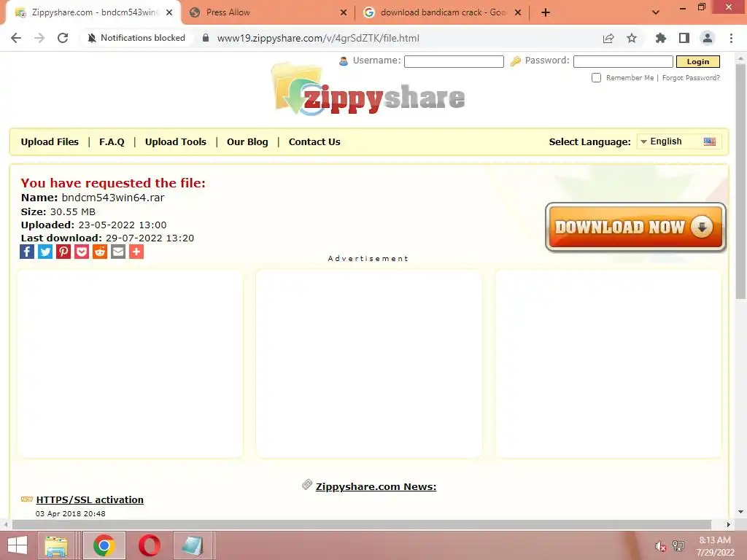Open Upload Files menu item
Screen dimensions: 747x560
pyautogui.click(x=50, y=141)
